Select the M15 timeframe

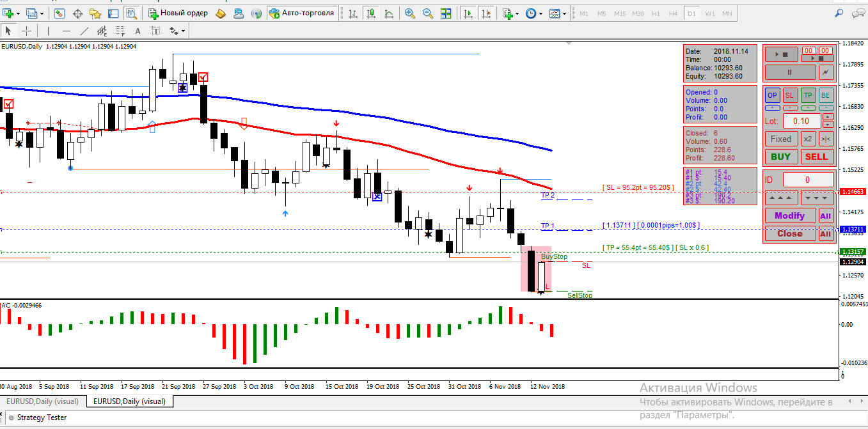[620, 13]
